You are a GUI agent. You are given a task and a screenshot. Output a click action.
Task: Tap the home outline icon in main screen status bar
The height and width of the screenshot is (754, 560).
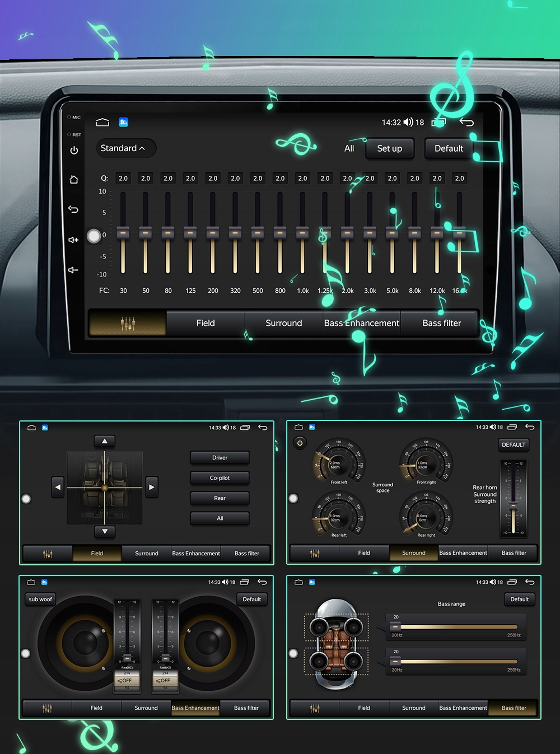click(x=102, y=122)
